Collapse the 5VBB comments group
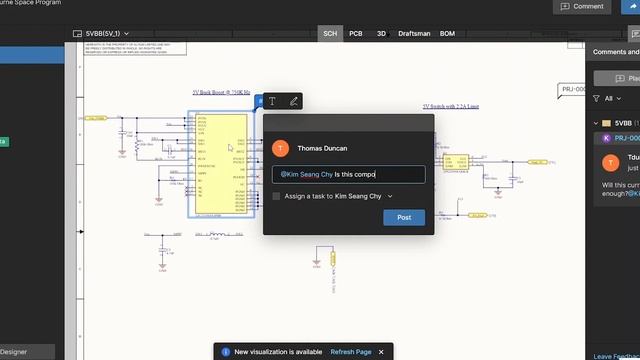This screenshot has height=360, width=640. coord(596,123)
